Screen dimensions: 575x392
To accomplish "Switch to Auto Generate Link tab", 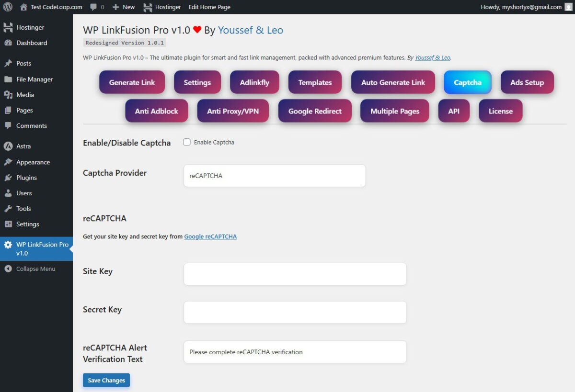I will tap(393, 82).
